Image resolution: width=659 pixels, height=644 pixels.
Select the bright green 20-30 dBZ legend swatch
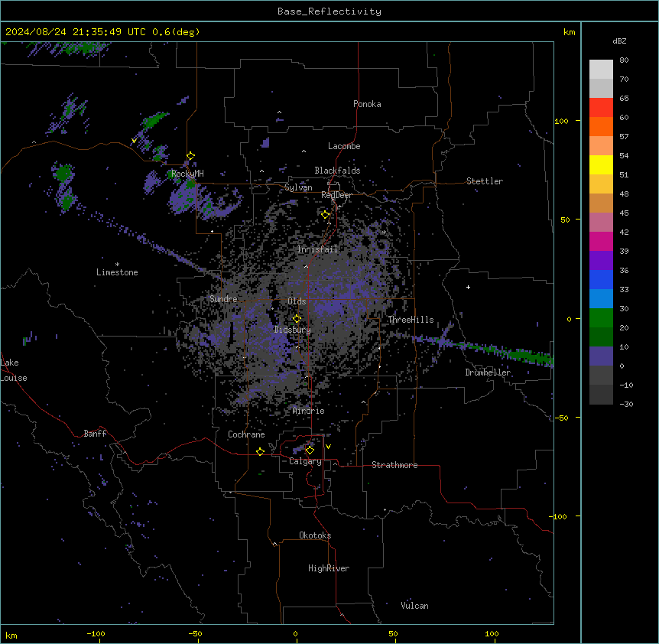click(601, 318)
